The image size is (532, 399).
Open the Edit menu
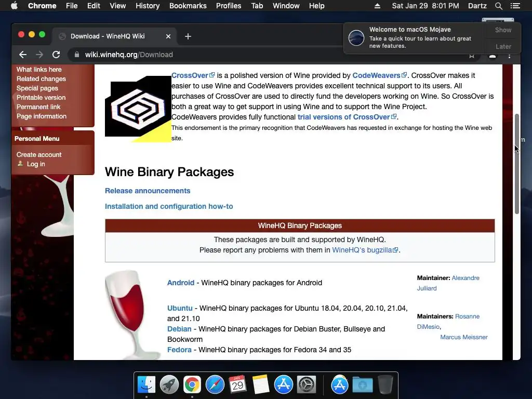click(94, 6)
